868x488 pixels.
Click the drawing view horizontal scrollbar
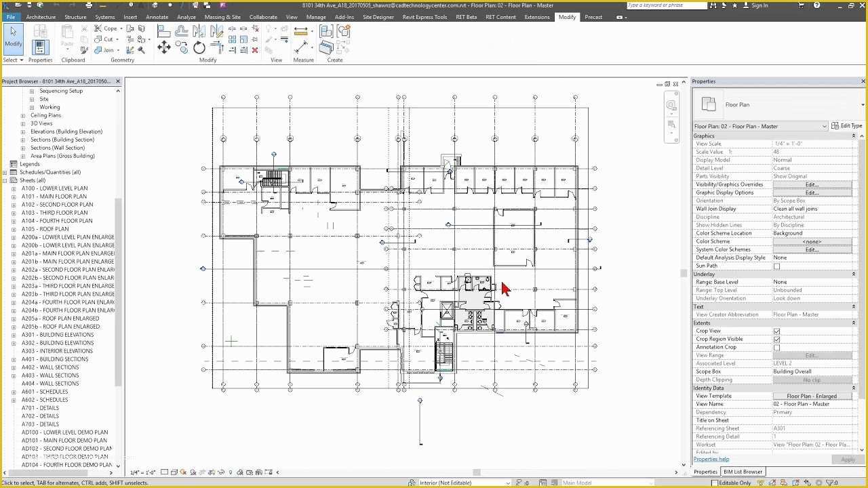click(x=477, y=472)
